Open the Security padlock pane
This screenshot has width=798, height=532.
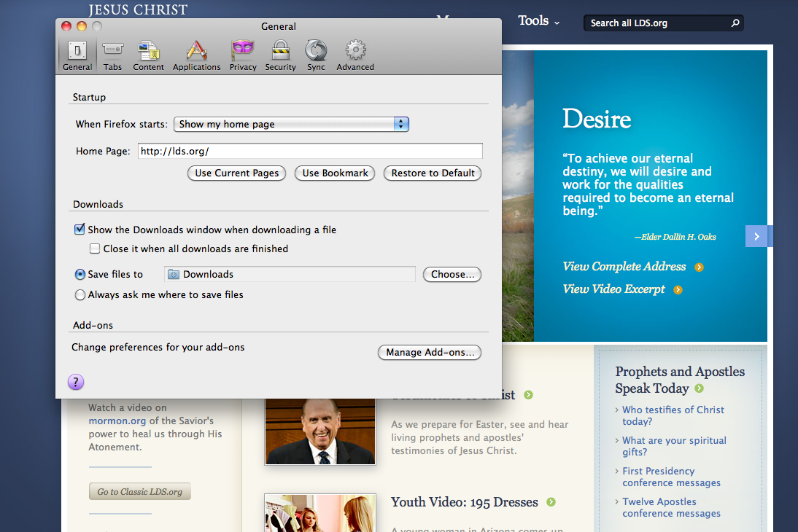[x=280, y=55]
